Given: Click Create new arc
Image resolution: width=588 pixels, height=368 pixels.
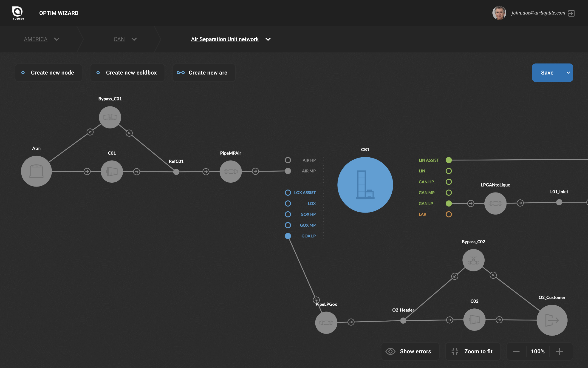Looking at the screenshot, I should 204,72.
